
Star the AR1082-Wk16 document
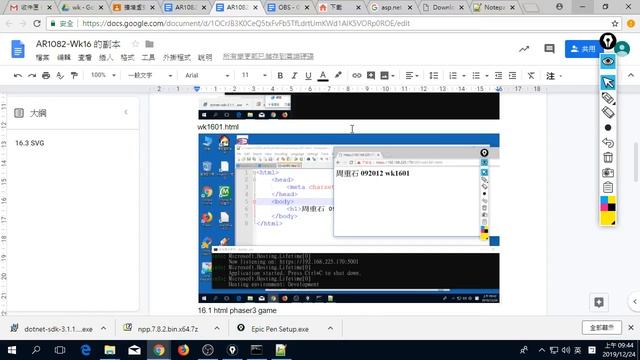[135, 44]
